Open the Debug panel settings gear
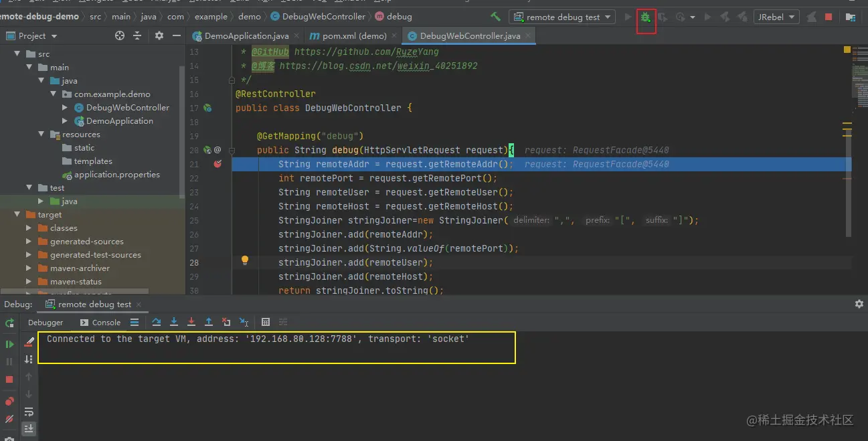This screenshot has width=868, height=441. point(859,304)
